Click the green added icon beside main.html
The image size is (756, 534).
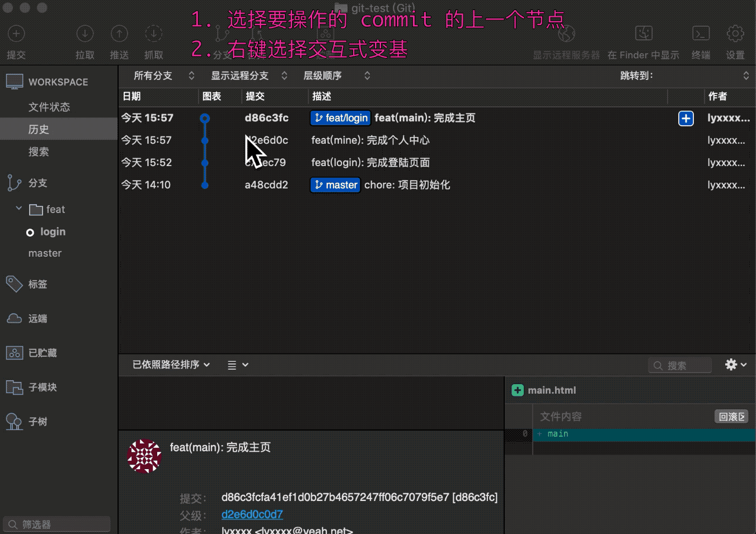[518, 390]
